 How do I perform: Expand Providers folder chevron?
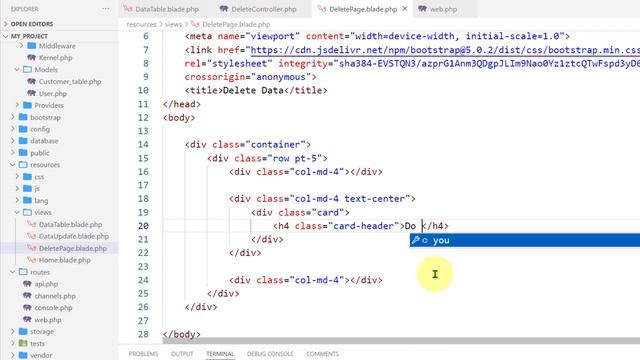[x=17, y=105]
